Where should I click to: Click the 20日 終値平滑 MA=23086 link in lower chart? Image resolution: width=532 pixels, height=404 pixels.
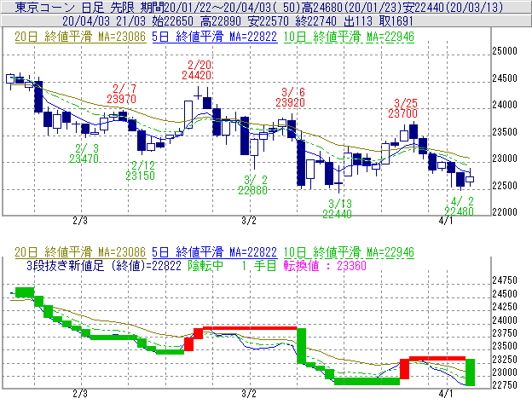point(80,252)
